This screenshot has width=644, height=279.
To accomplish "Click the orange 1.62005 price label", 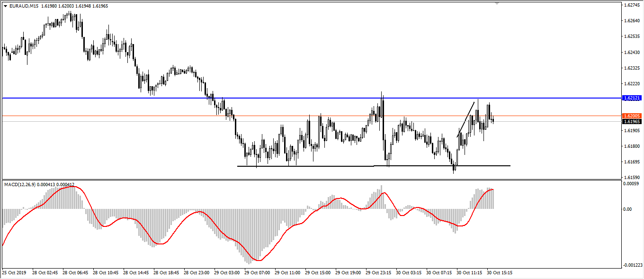I will tap(632, 116).
